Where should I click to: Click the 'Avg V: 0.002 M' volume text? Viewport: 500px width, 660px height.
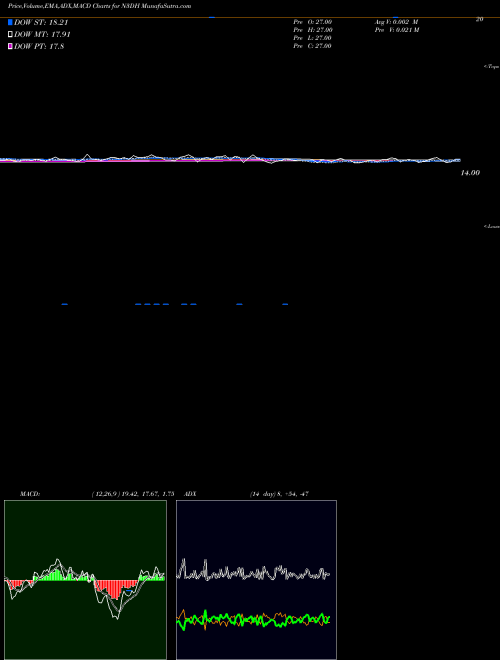[x=396, y=21]
